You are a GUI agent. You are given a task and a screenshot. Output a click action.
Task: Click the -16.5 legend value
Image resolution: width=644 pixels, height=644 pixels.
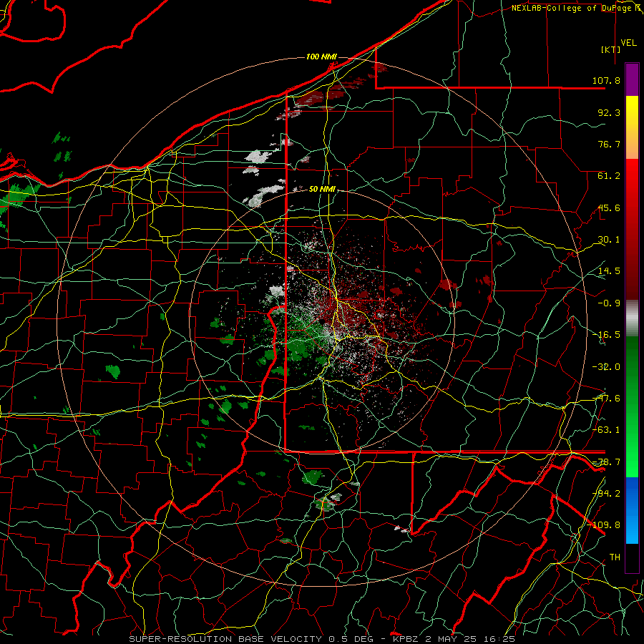(x=606, y=335)
